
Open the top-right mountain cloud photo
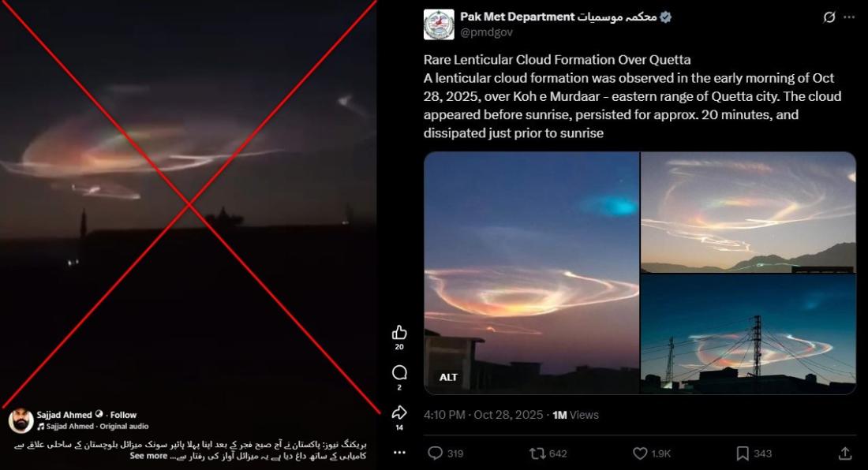coord(748,212)
